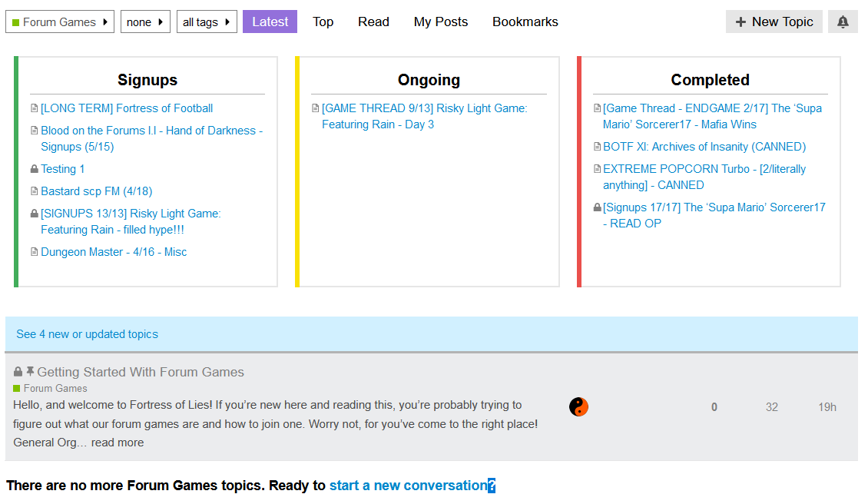Viewport: 868px width, 504px height.
Task: Click the pin icon next to Getting Started title
Action: click(x=30, y=371)
